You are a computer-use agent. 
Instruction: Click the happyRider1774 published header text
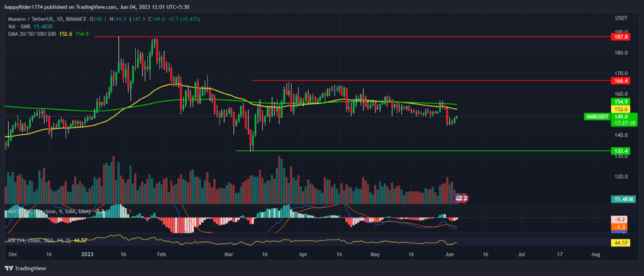(x=96, y=6)
